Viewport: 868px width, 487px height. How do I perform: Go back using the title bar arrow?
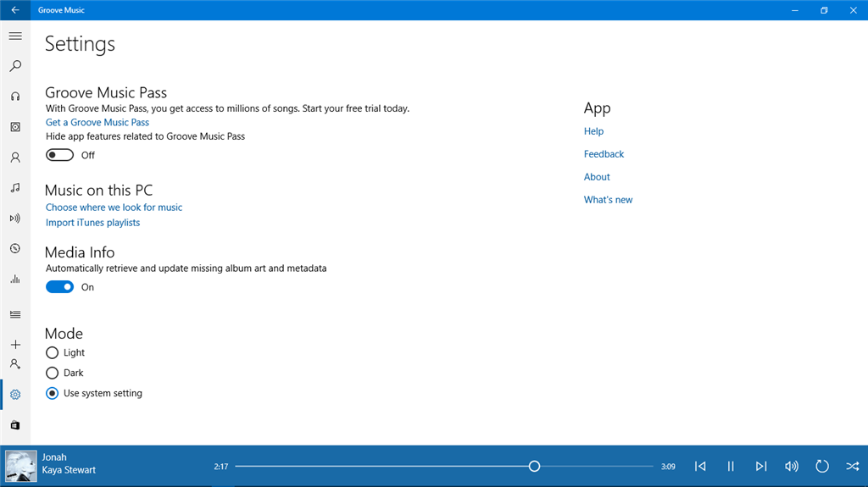point(15,10)
